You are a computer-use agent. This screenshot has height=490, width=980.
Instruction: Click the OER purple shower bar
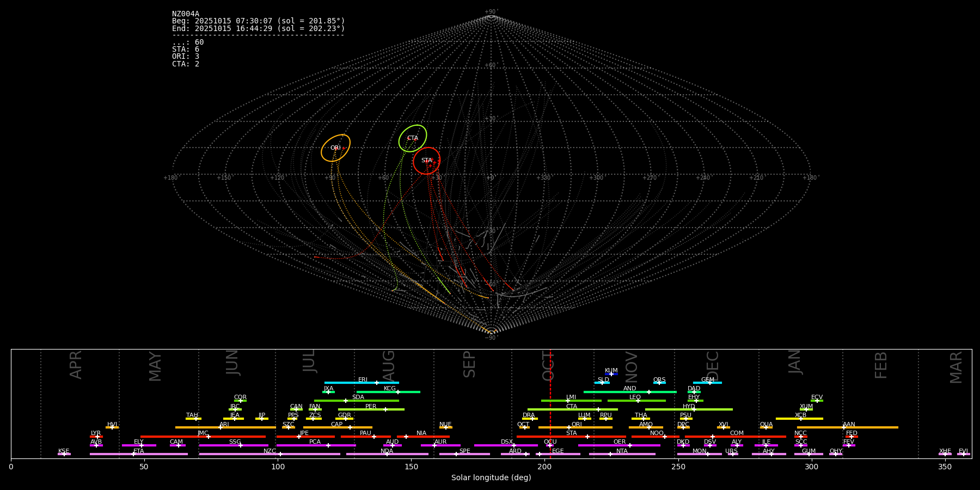pyautogui.click(x=619, y=445)
